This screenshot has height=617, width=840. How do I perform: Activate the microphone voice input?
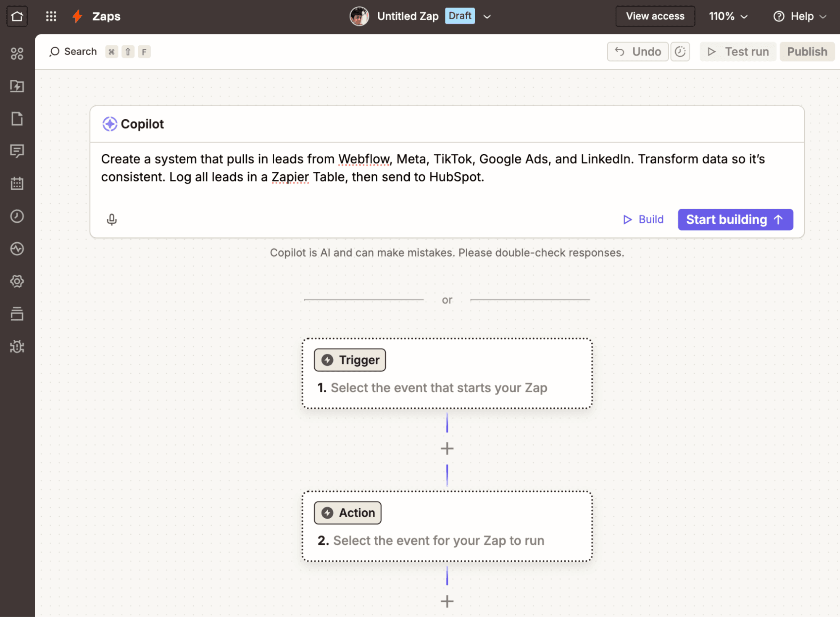[112, 219]
